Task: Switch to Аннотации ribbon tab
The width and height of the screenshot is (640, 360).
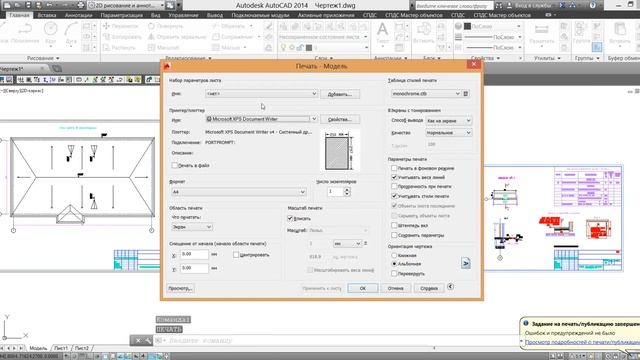Action: 78,15
